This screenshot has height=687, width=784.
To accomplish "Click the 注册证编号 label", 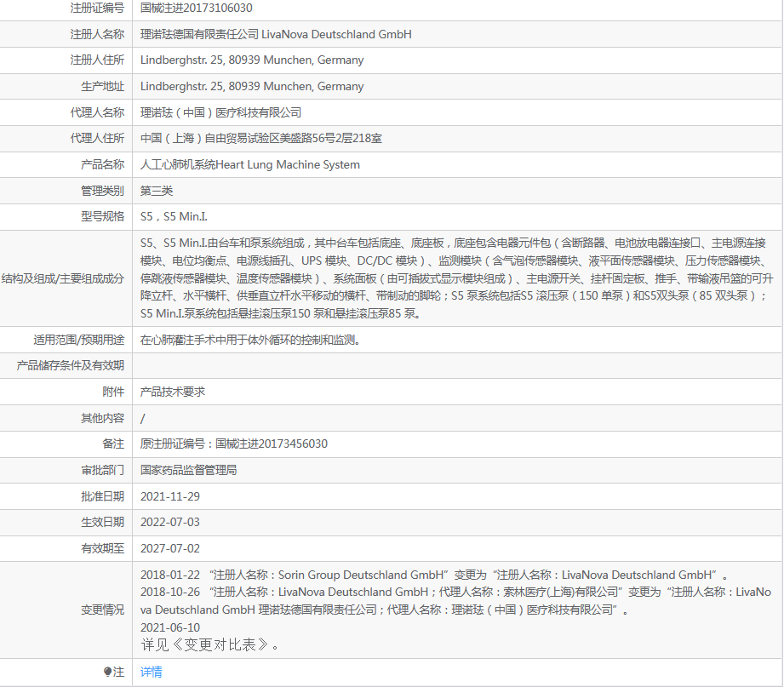I will tap(97, 8).
